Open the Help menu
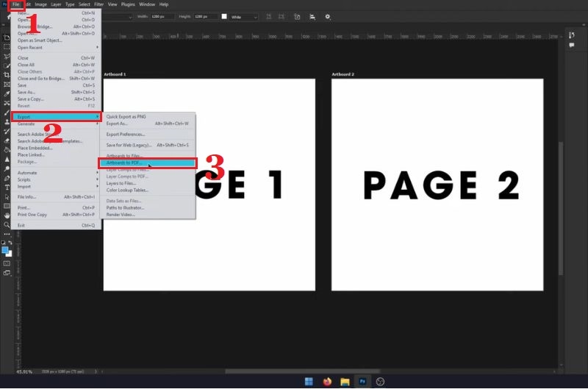Viewport: 588px width, 392px height. [x=164, y=4]
